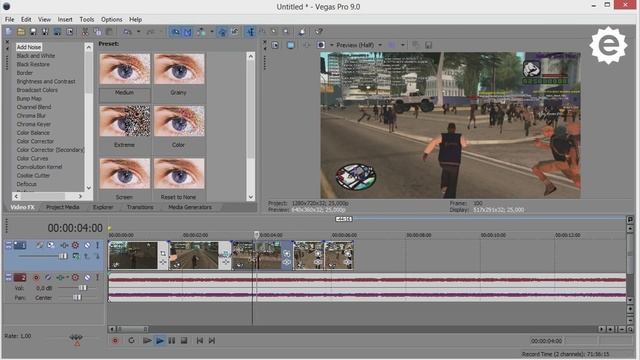Adjust the track 1 level slider

pyautogui.click(x=62, y=256)
